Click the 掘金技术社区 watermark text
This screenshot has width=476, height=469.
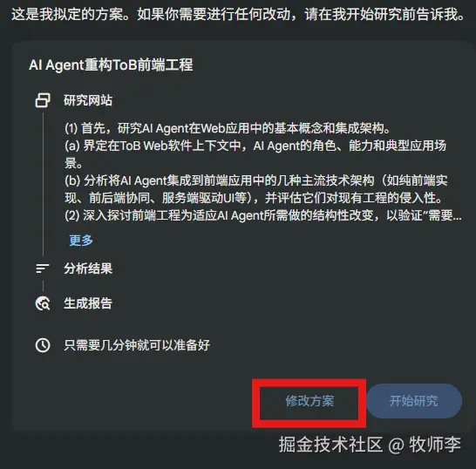pos(331,445)
